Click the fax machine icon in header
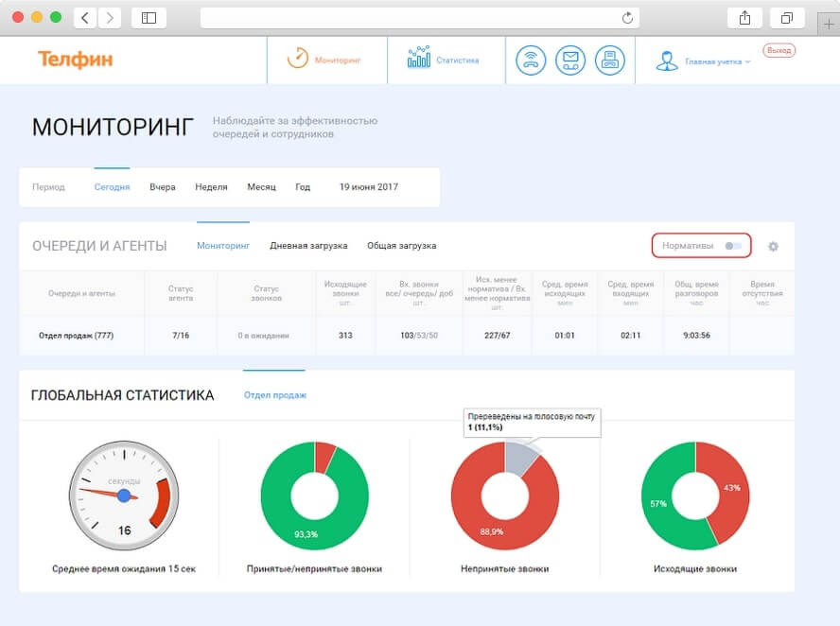 tap(610, 59)
